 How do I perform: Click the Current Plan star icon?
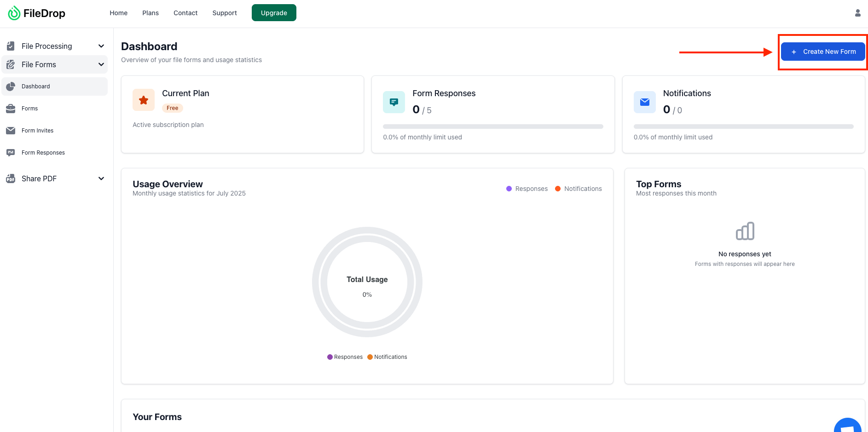coord(144,100)
